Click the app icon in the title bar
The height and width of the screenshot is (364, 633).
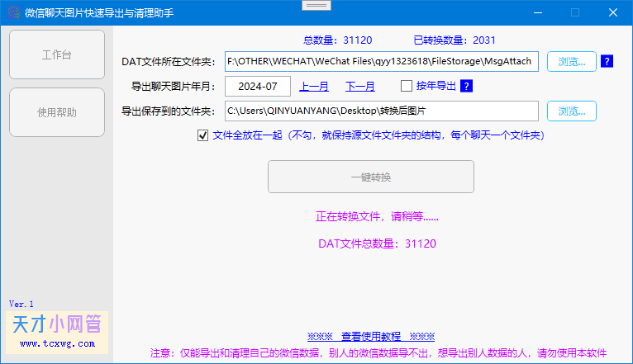click(x=14, y=12)
